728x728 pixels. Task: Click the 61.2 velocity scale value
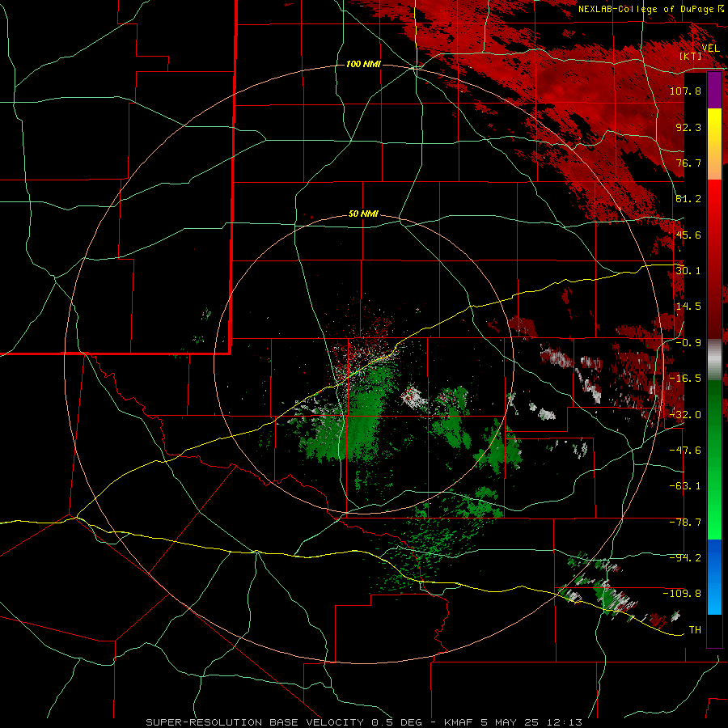[x=688, y=199]
